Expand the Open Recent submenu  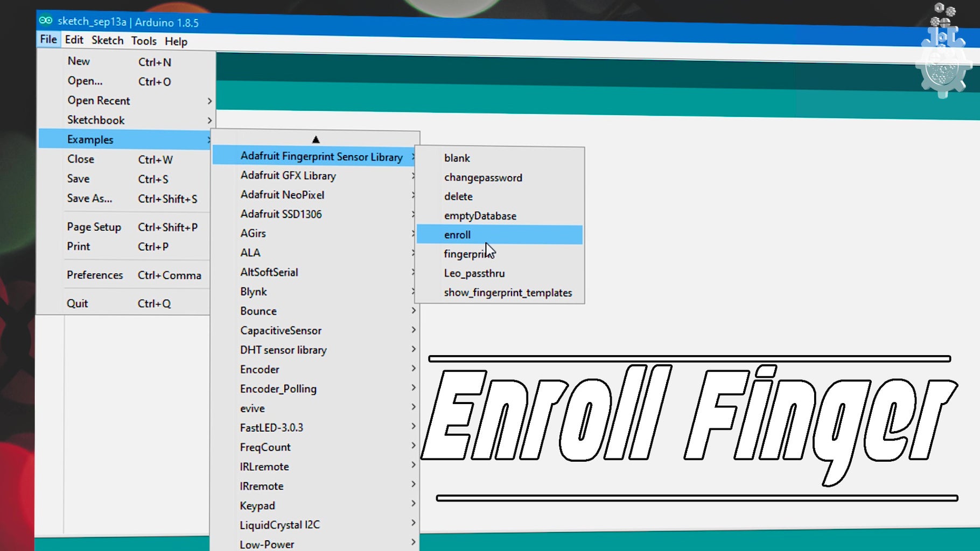(99, 100)
